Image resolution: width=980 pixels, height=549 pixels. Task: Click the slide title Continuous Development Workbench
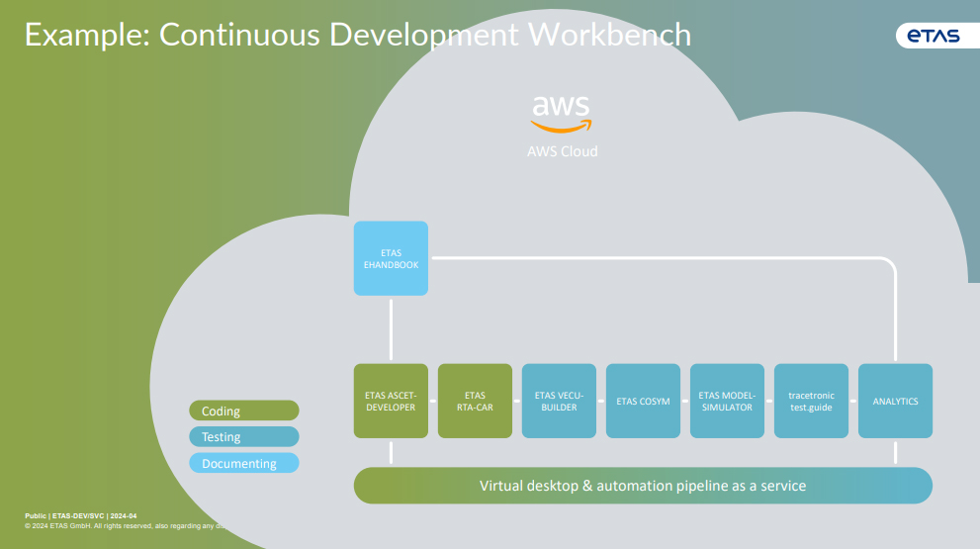click(358, 35)
